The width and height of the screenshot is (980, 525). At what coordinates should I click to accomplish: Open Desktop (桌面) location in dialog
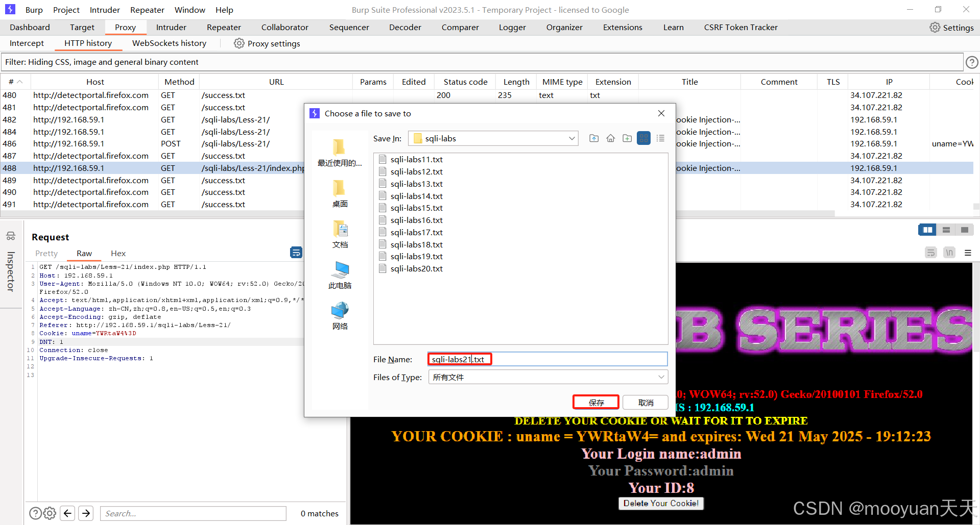point(340,193)
